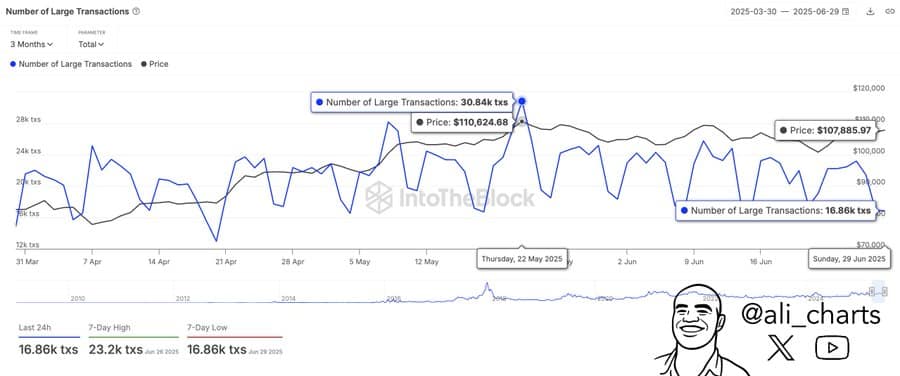
Task: Download the chart data
Action: [870, 11]
